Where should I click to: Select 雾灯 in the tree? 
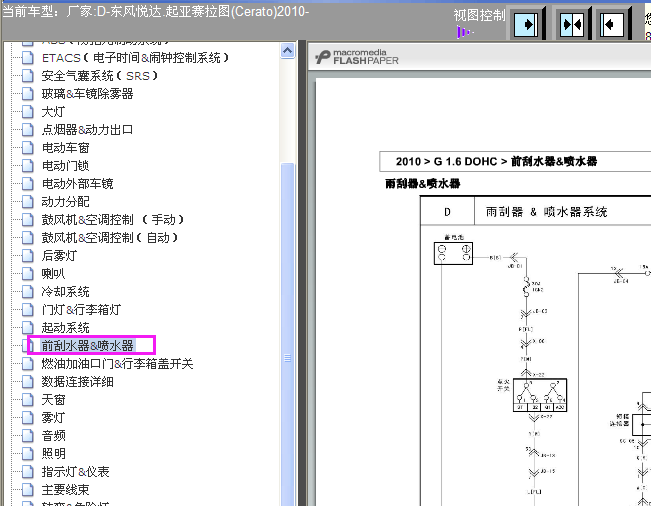53,418
